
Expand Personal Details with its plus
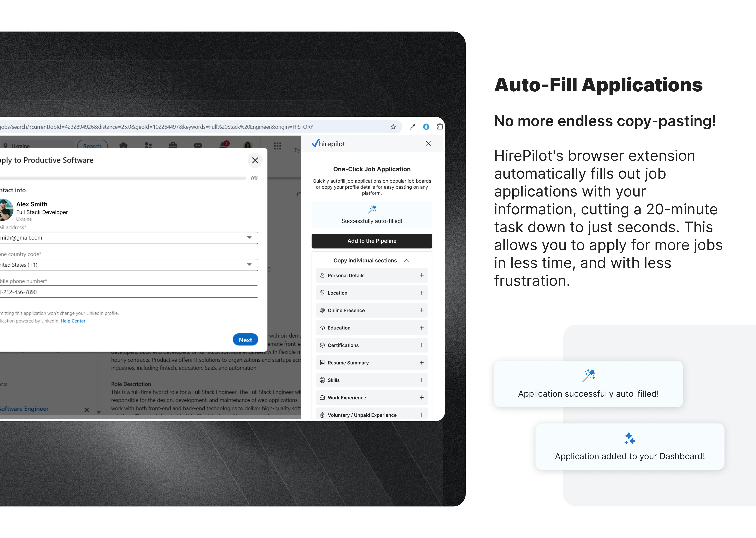coord(421,275)
